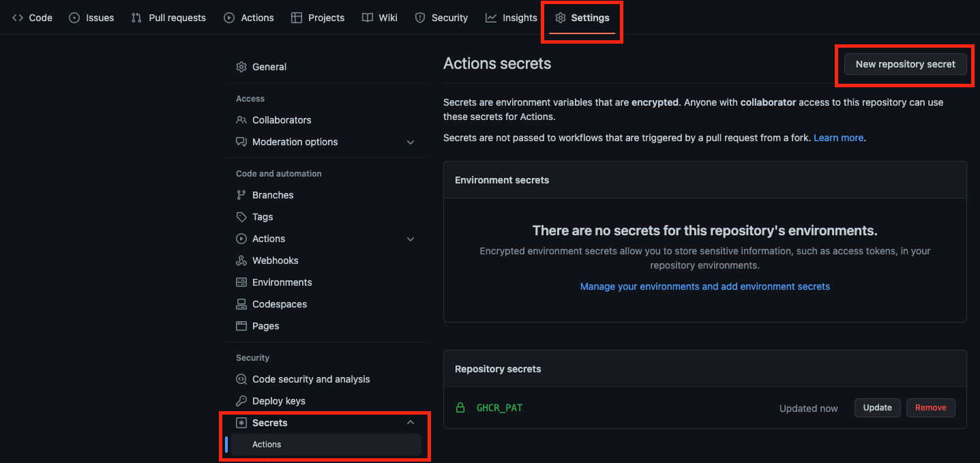Select the Pages icon in the sidebar
Viewport: 980px width, 463px height.
click(241, 325)
